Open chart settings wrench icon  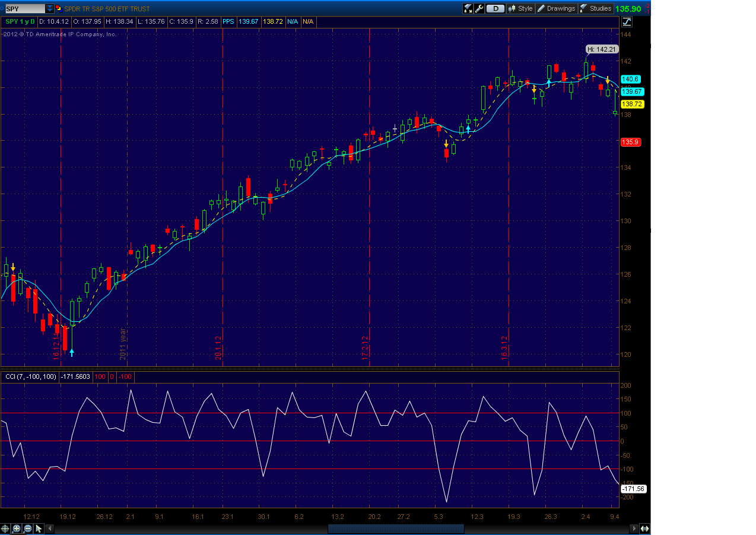coord(479,8)
